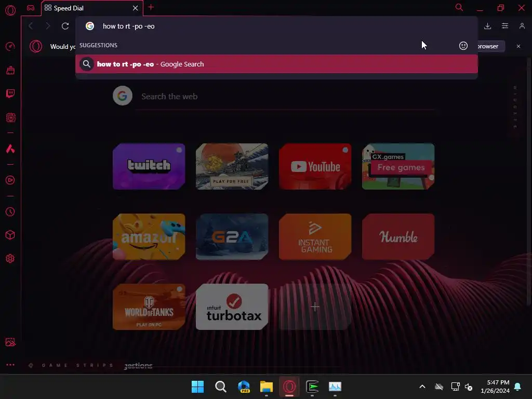Click Opera GX taskbar icon
The width and height of the screenshot is (532, 399).
pos(289,387)
